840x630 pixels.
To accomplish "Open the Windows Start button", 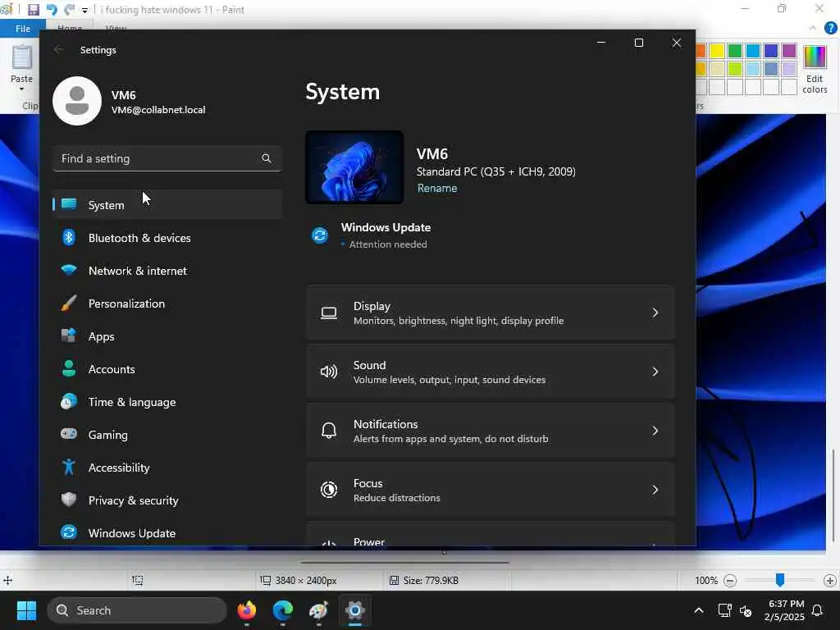I will click(26, 610).
